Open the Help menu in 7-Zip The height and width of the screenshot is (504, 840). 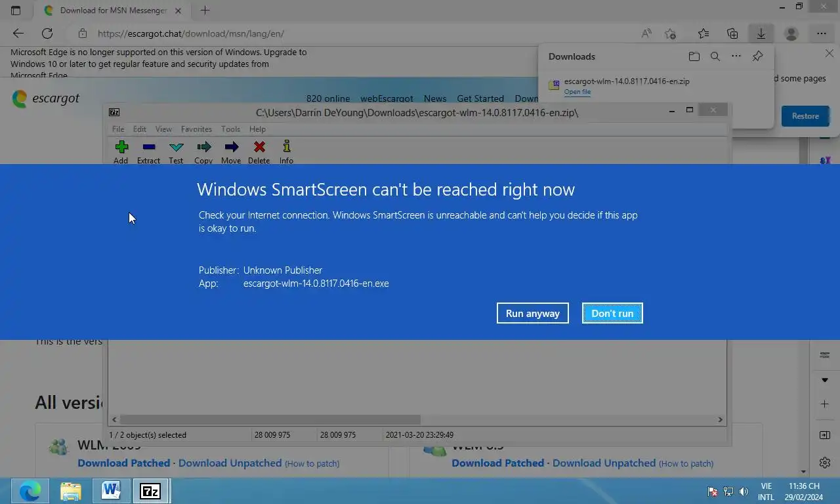257,129
